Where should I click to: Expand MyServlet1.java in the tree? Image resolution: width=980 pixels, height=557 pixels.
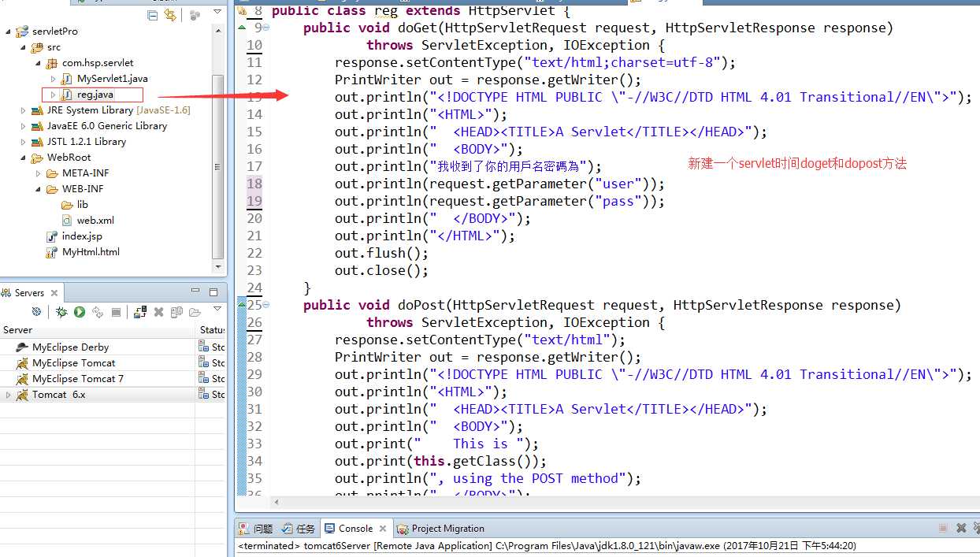(x=53, y=79)
